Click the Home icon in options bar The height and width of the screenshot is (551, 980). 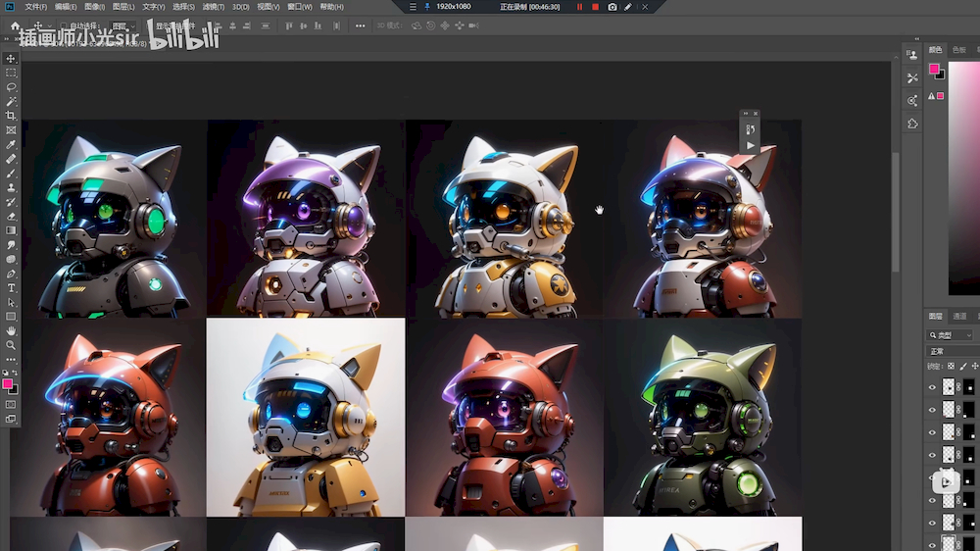click(x=15, y=25)
